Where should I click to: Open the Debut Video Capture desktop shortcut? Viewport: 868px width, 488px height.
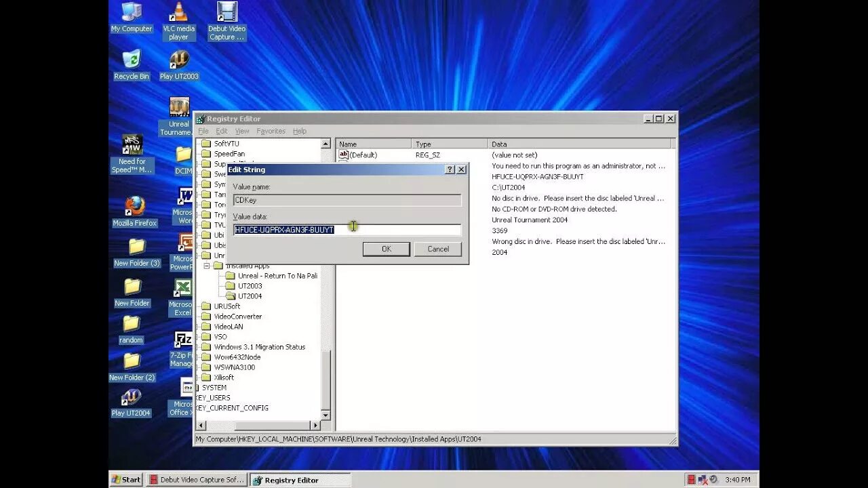[x=226, y=20]
